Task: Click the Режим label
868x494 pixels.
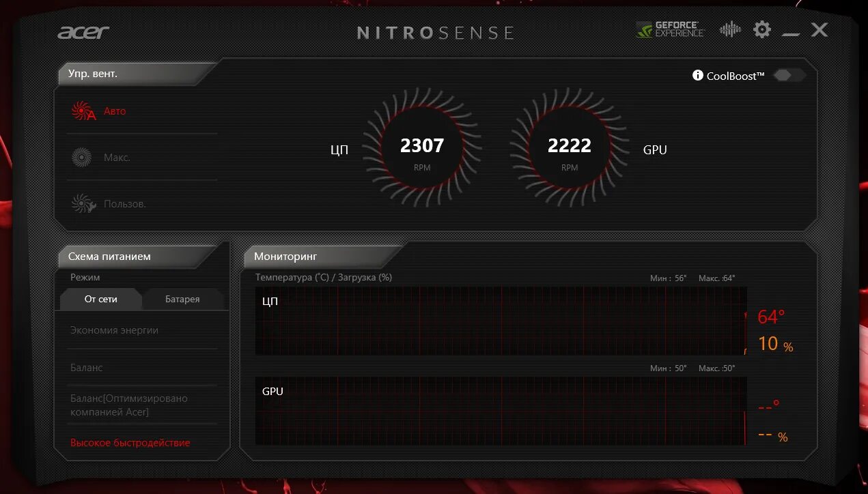Action: (x=85, y=277)
